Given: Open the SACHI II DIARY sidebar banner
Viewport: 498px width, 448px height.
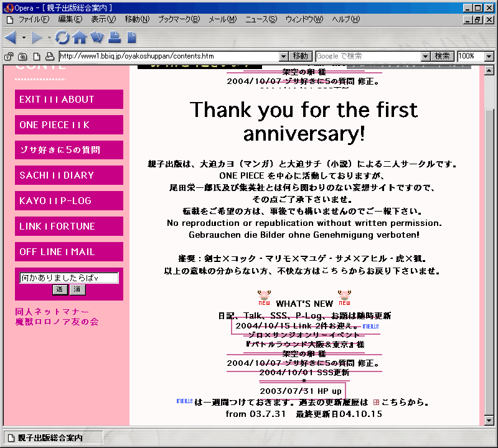Looking at the screenshot, I should coord(69,175).
